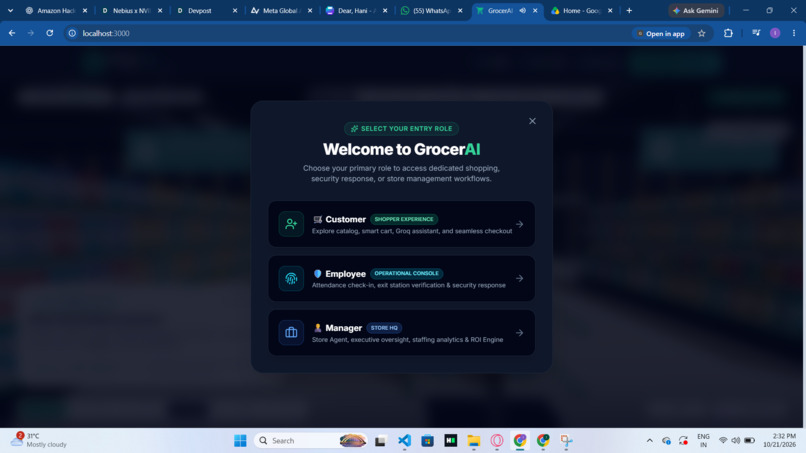Close the Welcome to GrocerAI dialog
The image size is (806, 453).
(532, 121)
